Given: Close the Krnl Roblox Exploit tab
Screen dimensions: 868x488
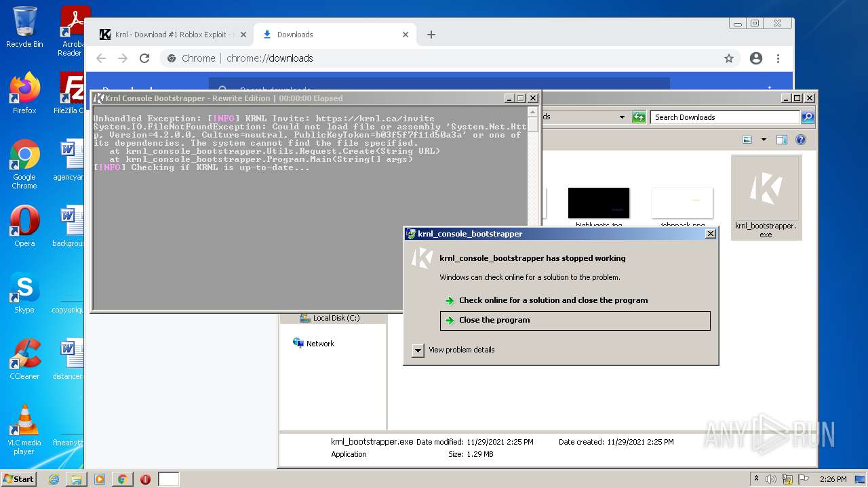Looking at the screenshot, I should tap(243, 35).
